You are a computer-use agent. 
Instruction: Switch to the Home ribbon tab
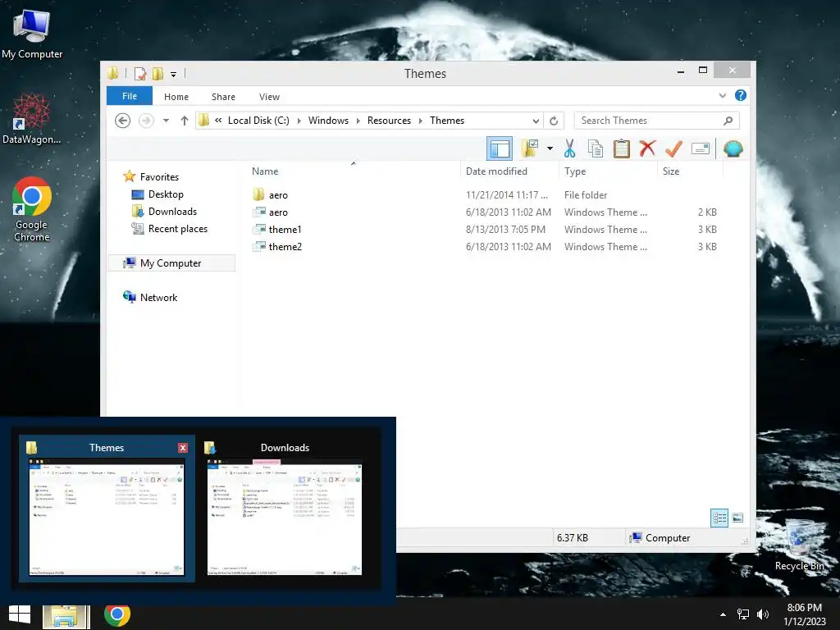click(x=176, y=97)
